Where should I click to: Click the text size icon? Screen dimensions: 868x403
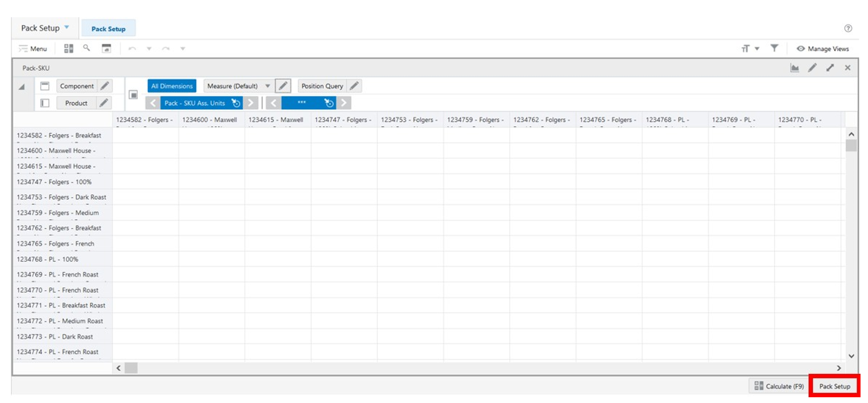click(x=746, y=49)
